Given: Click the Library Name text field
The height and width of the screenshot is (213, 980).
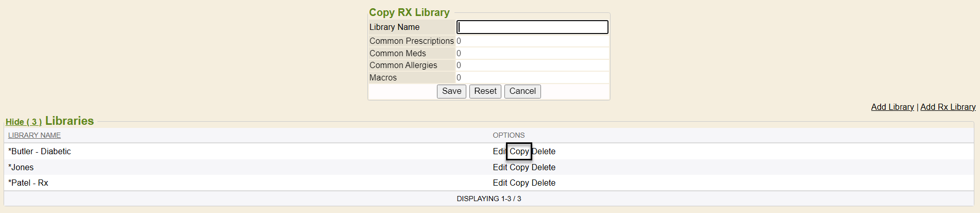Looking at the screenshot, I should [532, 27].
